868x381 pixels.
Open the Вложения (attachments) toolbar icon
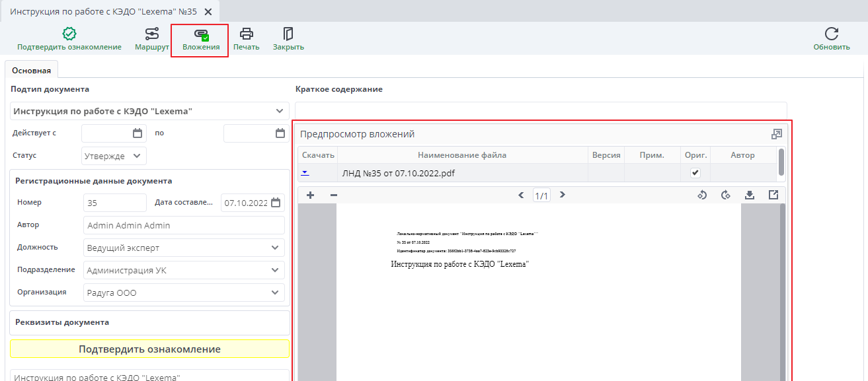[200, 40]
